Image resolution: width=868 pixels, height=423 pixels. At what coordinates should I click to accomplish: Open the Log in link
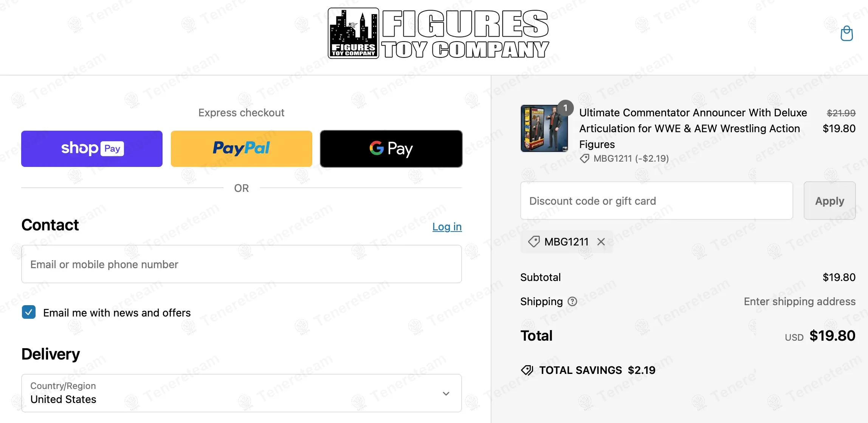[447, 227]
